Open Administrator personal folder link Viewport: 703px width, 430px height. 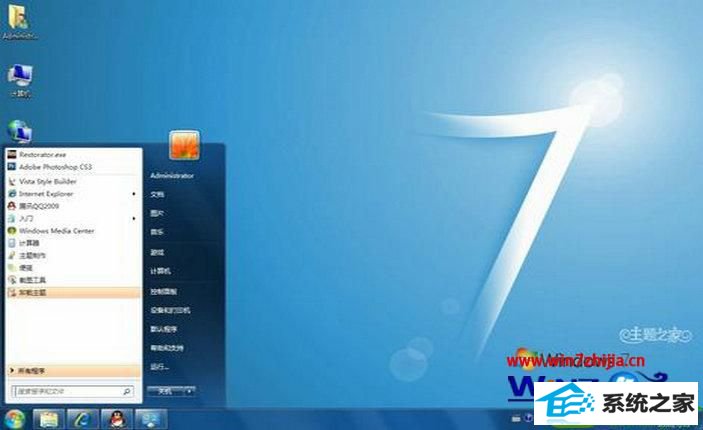pyautogui.click(x=172, y=176)
